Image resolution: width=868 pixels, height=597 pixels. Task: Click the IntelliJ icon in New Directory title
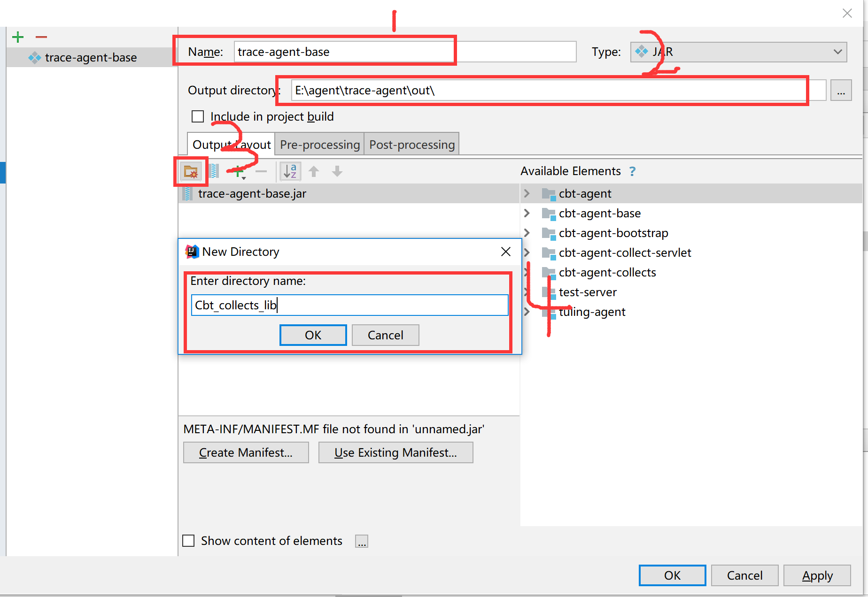192,252
